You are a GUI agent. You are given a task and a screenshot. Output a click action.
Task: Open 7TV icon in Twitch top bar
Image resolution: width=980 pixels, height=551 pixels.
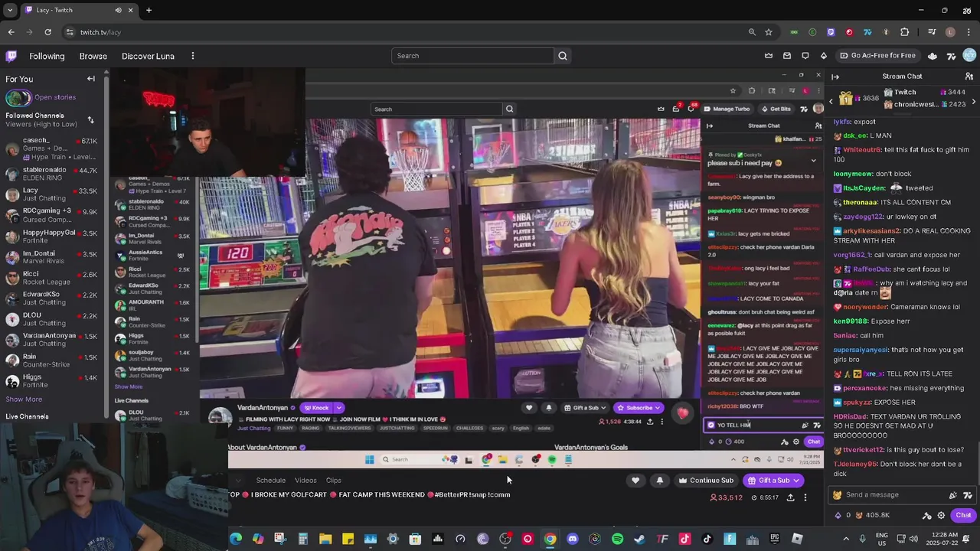pyautogui.click(x=952, y=56)
